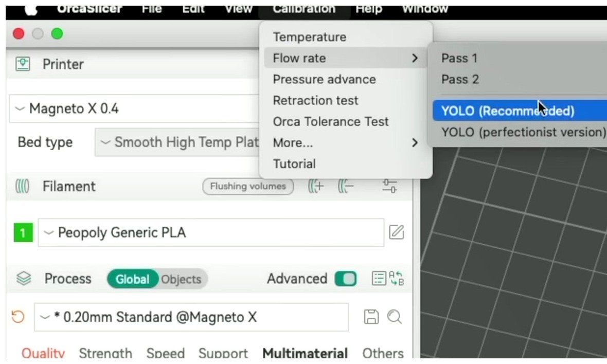Switch process scope to Global
Image resolution: width=607 pixels, height=364 pixels.
132,279
